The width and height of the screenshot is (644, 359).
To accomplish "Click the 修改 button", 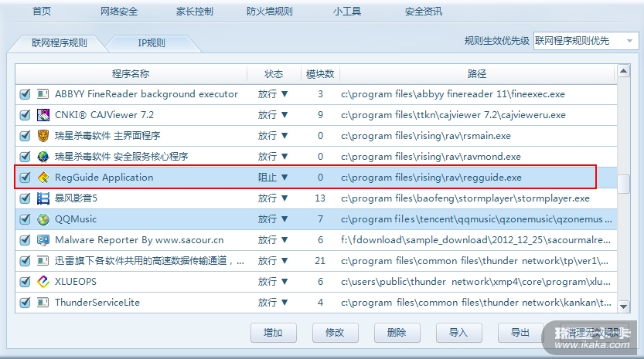I will [x=336, y=332].
